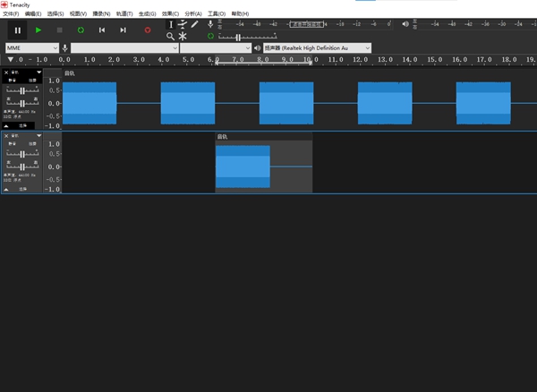Start playback with the green Play button

coord(38,30)
